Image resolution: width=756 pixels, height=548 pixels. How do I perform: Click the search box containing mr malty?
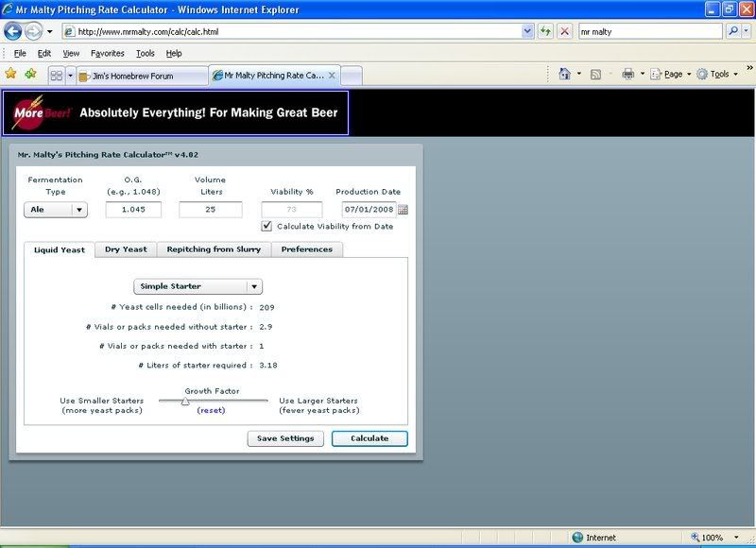650,32
